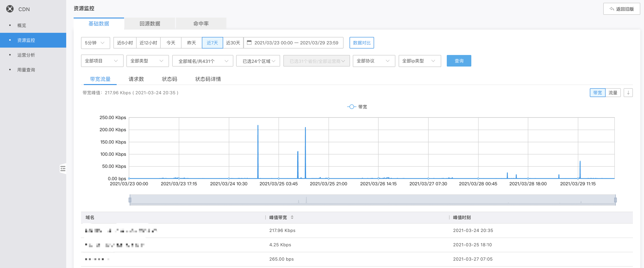Screen dimensions: 644x268
Task: Expand the 全部域名/共431个 dropdown
Action: [x=203, y=61]
